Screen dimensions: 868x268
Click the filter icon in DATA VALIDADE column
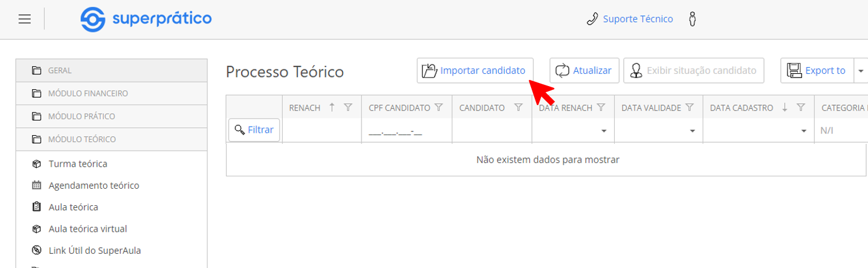690,108
